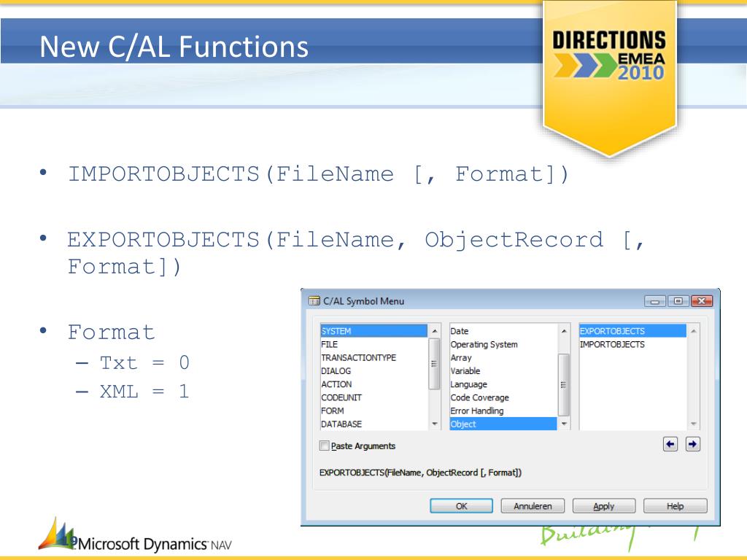
Task: Select Code Coverage in the middle list
Action: tap(503, 397)
